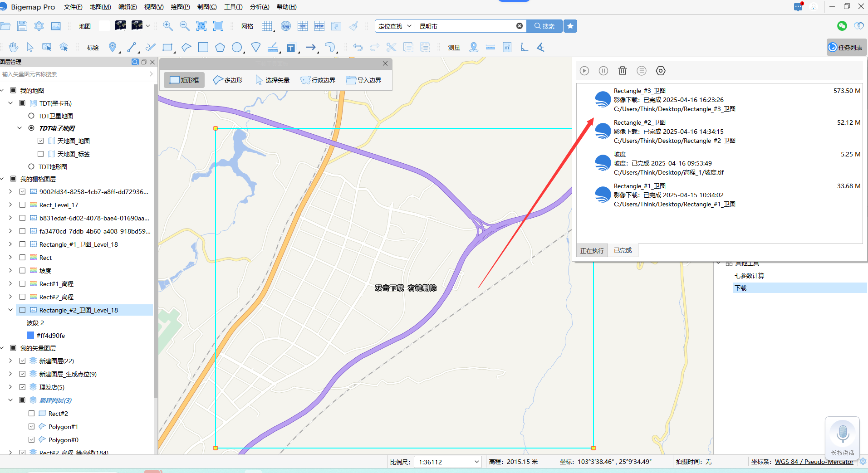Open the 绘图(P) menu
The image size is (868, 473).
click(x=180, y=7)
